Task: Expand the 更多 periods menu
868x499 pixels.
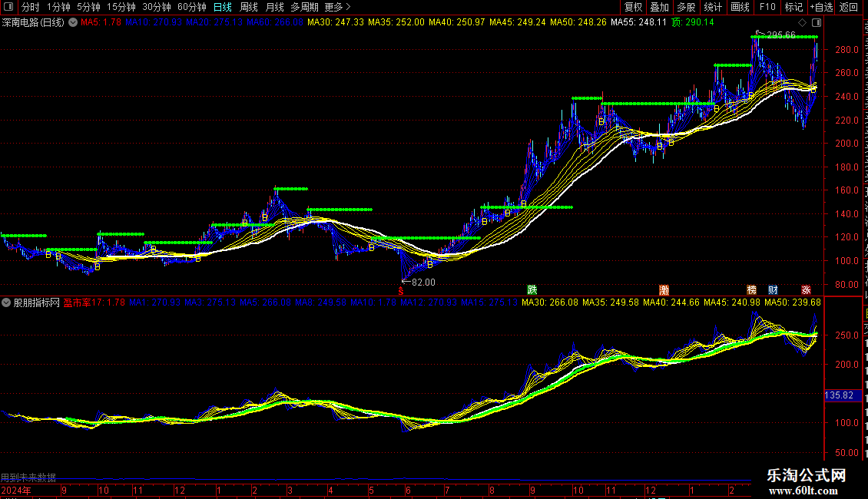Action: pos(338,7)
